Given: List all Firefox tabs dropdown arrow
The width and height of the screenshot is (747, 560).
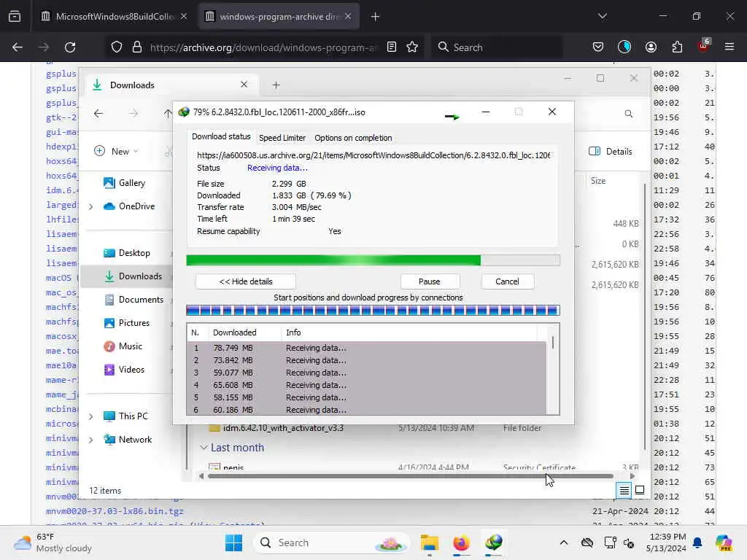Looking at the screenshot, I should point(602,16).
